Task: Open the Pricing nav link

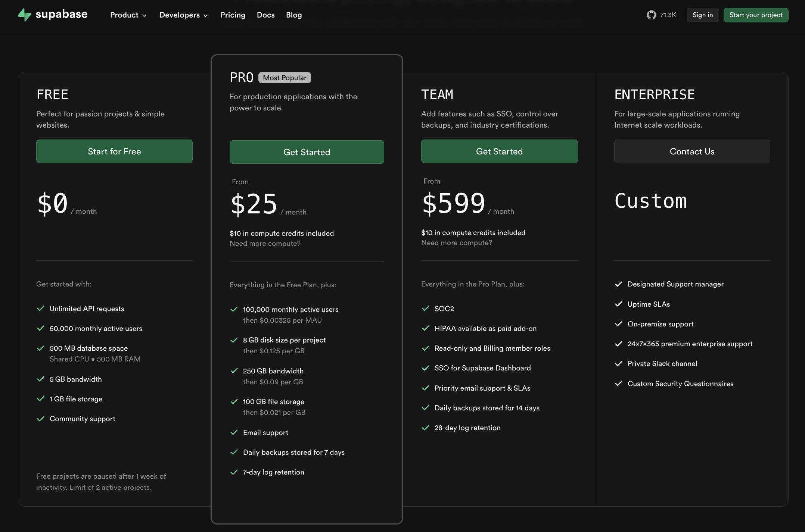Action: pyautogui.click(x=233, y=15)
